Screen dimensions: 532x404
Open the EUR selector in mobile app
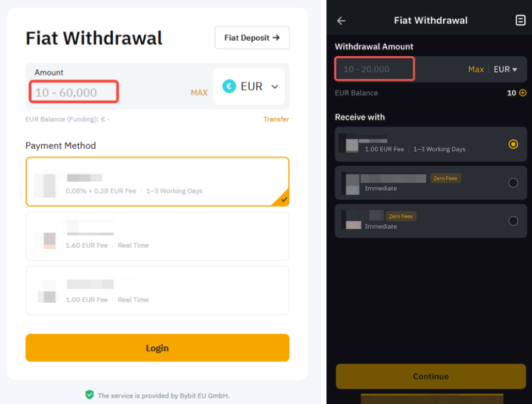coord(506,69)
